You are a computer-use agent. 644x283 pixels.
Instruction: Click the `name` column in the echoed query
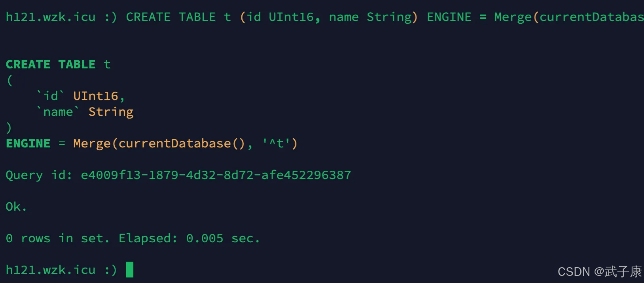coord(58,112)
